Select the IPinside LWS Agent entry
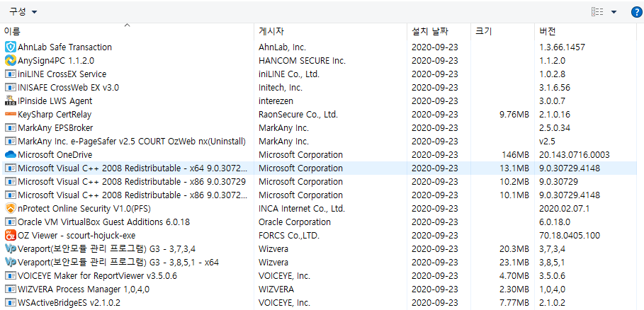 320,101
